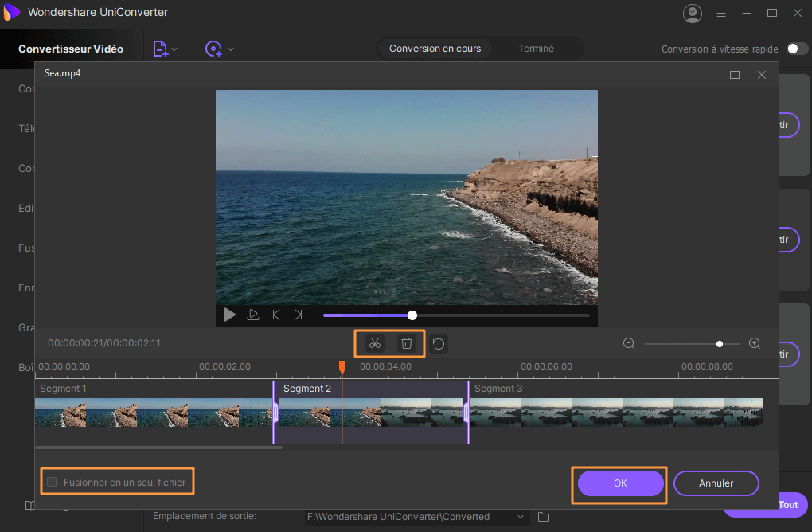Expand the add file dropdown arrow
The image size is (812, 532).
click(x=175, y=49)
